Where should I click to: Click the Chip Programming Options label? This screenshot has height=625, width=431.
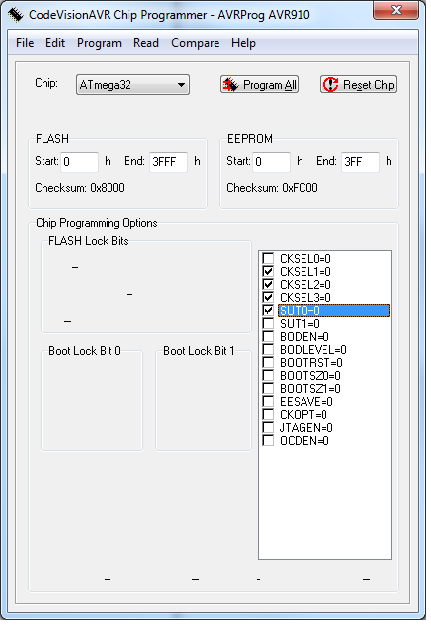pos(97,223)
